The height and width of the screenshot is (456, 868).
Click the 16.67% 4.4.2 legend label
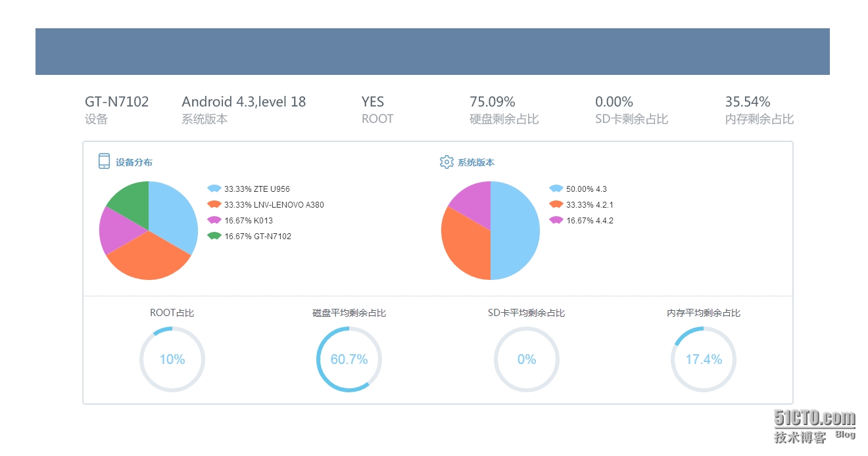pyautogui.click(x=590, y=220)
